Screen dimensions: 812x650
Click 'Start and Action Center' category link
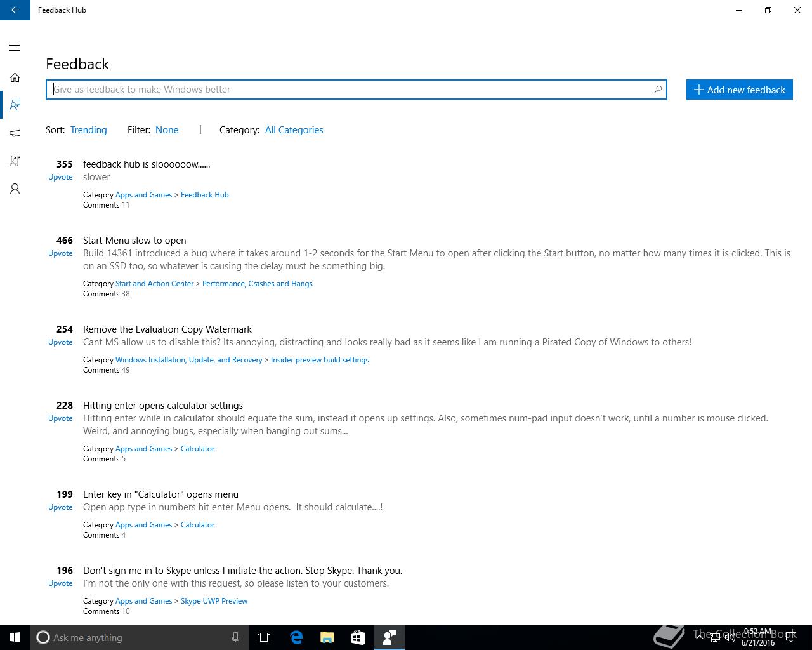tap(154, 284)
